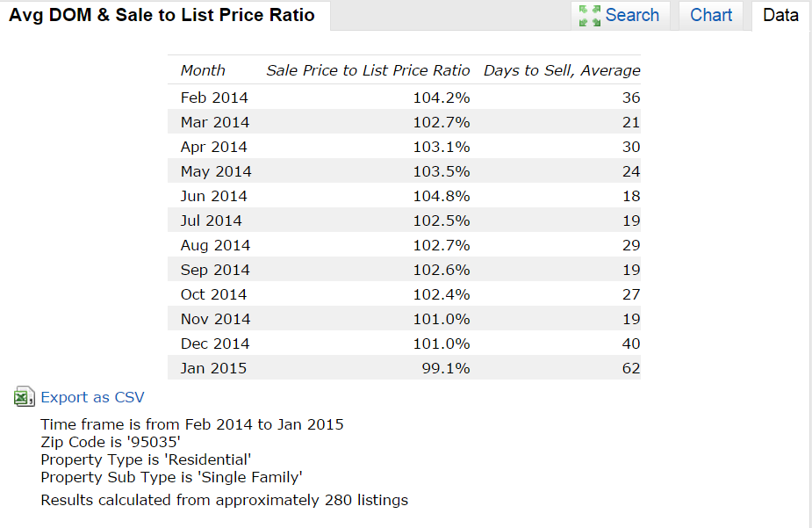This screenshot has height=528, width=812.
Task: Select the Jan 2015 row
Action: [x=404, y=367]
